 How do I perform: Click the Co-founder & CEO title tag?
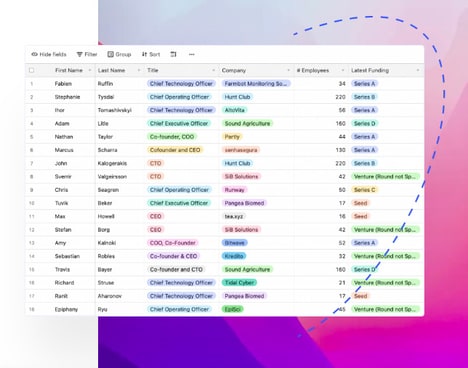pyautogui.click(x=173, y=256)
